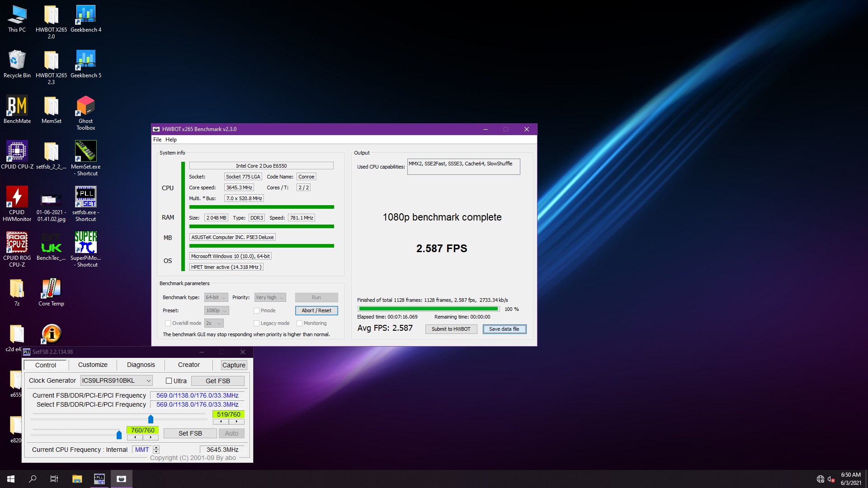The width and height of the screenshot is (868, 488).
Task: Open HWBOT X265 2.0 folder
Action: coord(51,22)
